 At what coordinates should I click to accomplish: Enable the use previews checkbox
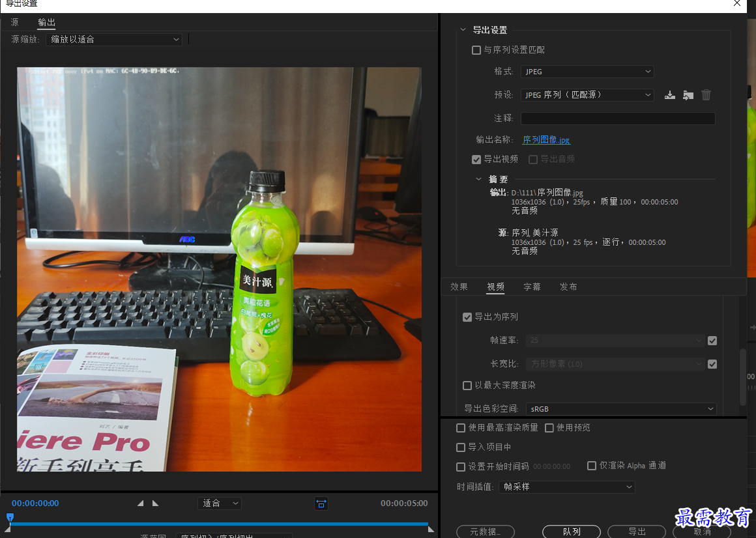[x=549, y=428]
